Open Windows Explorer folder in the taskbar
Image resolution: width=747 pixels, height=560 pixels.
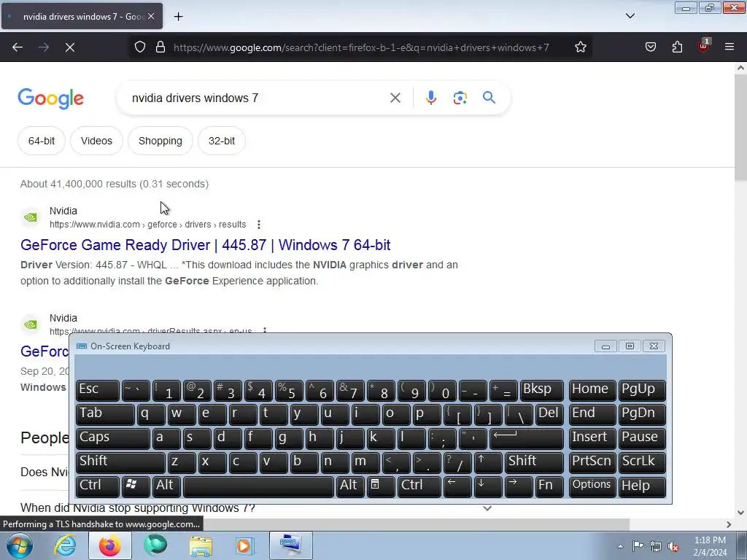pos(201,545)
